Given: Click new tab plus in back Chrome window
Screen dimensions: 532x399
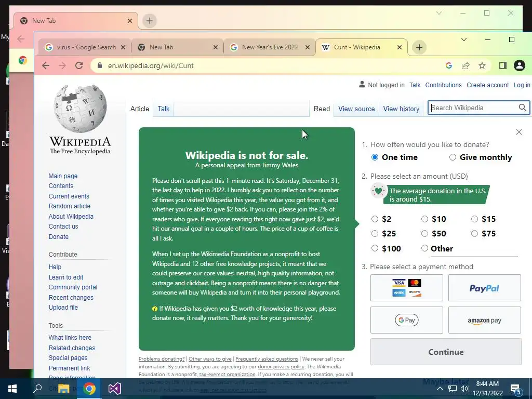Looking at the screenshot, I should point(149,21).
